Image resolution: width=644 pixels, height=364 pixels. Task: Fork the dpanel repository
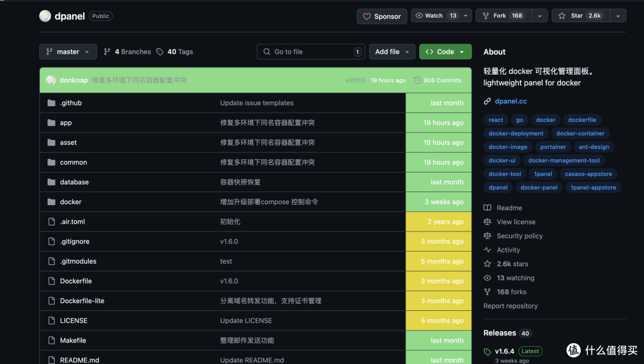coord(501,15)
